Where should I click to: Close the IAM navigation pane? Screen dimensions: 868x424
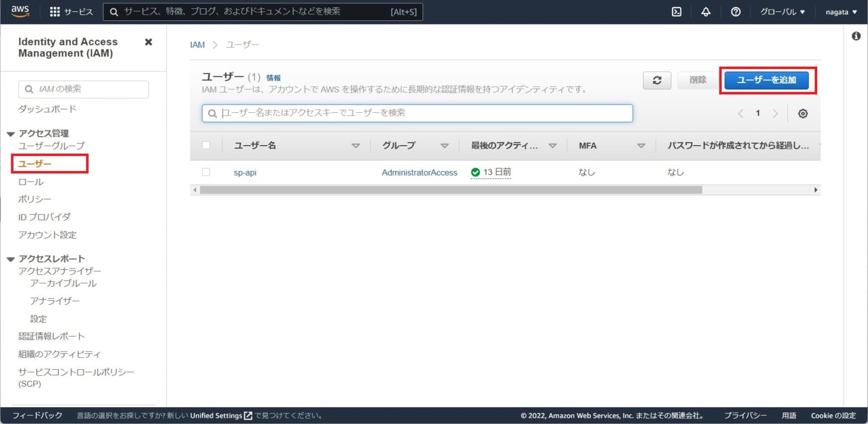click(x=148, y=41)
